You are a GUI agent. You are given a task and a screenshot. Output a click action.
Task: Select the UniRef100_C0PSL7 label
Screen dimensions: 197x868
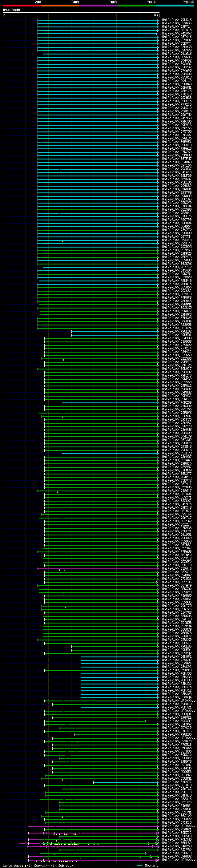[176, 643]
